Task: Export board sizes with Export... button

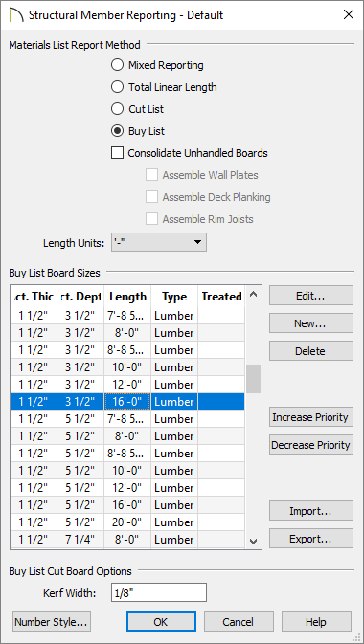Action: [x=311, y=539]
